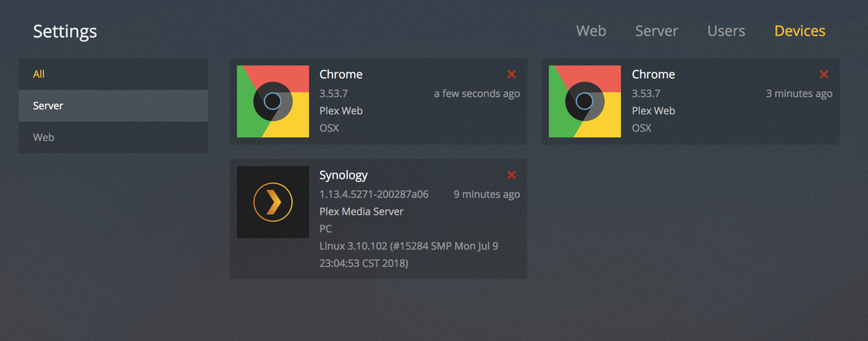Filter devices by Web in sidebar
Viewport: 868px width, 341px height.
pyautogui.click(x=113, y=137)
